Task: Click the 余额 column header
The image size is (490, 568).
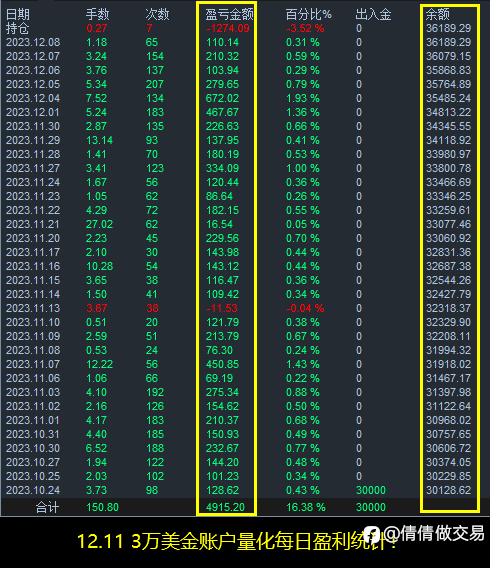Action: [x=437, y=14]
